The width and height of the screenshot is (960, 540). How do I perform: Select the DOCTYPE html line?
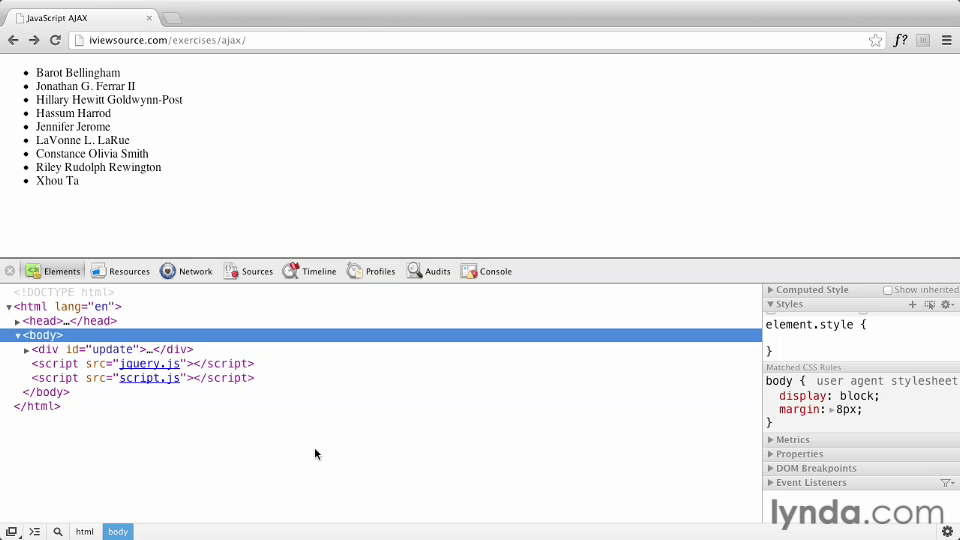(x=64, y=292)
